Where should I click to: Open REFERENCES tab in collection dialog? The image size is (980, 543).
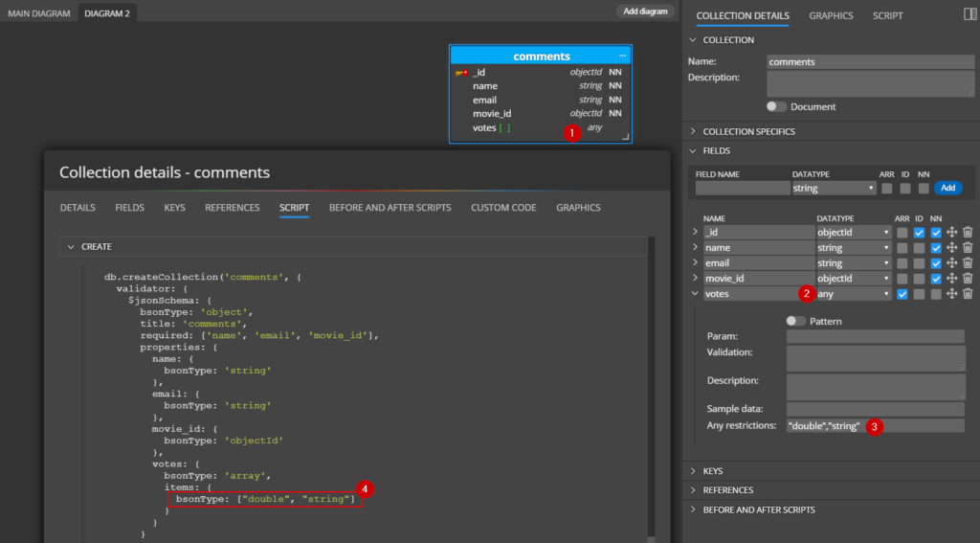232,208
